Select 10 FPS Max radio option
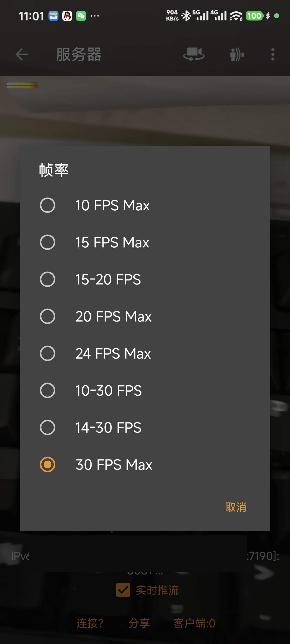The width and height of the screenshot is (290, 644). [x=48, y=205]
